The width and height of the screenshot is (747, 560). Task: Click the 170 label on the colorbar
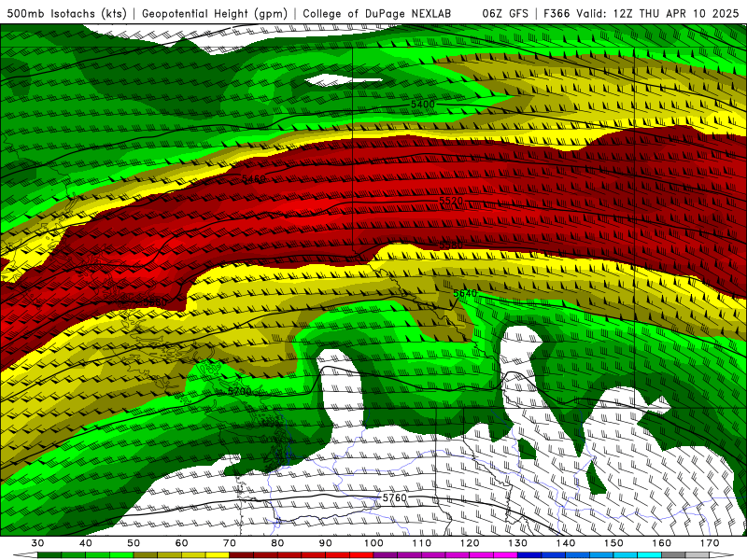pyautogui.click(x=710, y=543)
